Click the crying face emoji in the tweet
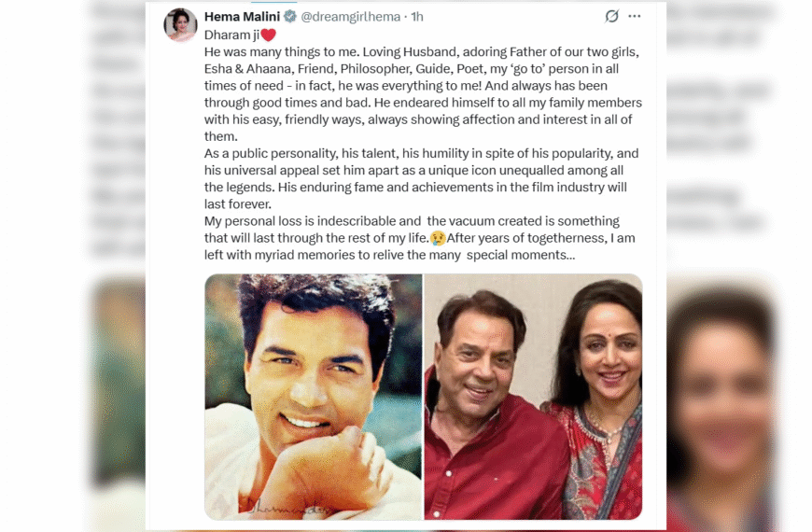The width and height of the screenshot is (812, 532). pyautogui.click(x=437, y=238)
